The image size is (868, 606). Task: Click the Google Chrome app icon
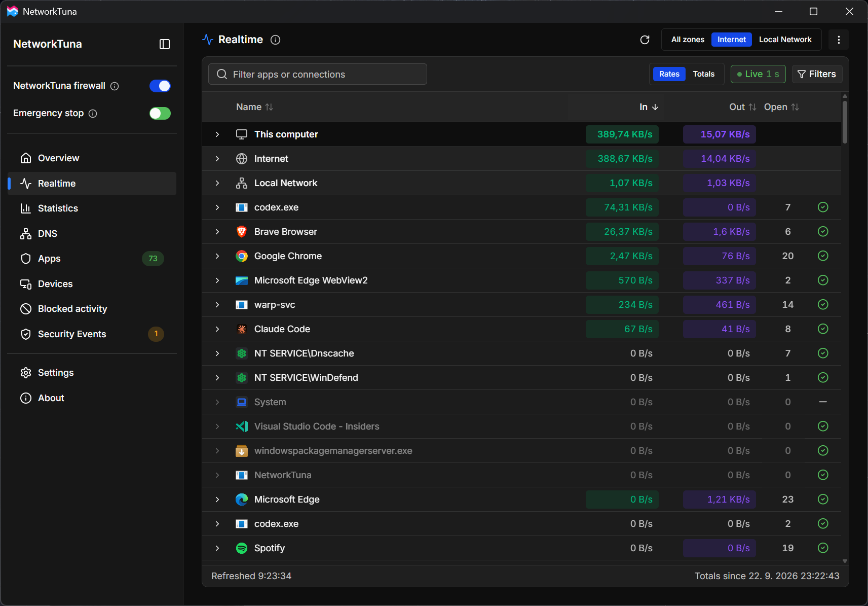[242, 256]
